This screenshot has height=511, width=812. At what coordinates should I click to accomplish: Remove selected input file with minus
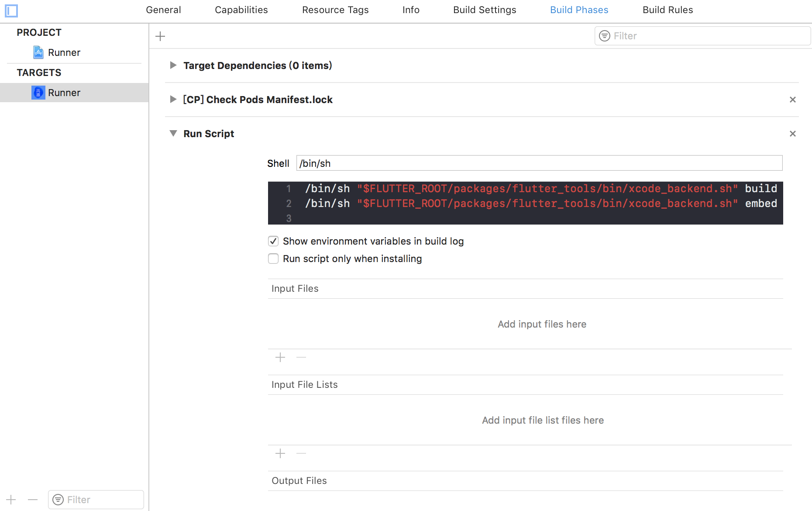(301, 357)
